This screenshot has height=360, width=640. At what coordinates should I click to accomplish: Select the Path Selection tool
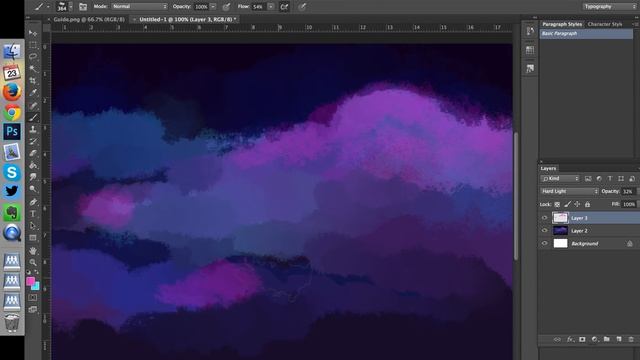click(33, 226)
